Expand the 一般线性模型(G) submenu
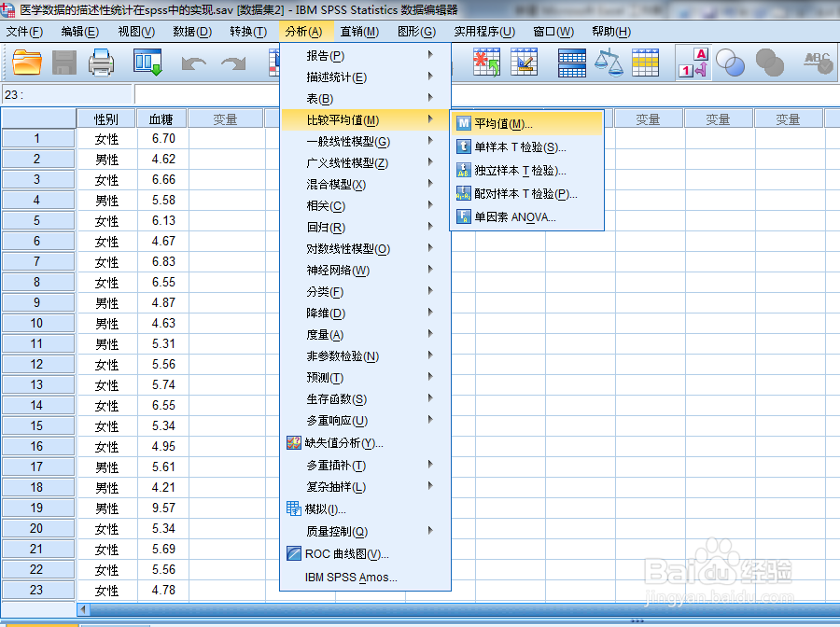The height and width of the screenshot is (627, 840). 365,142
